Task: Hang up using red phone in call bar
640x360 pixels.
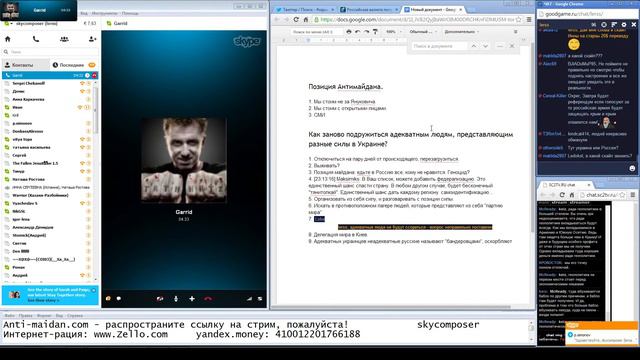Action: pos(208,299)
